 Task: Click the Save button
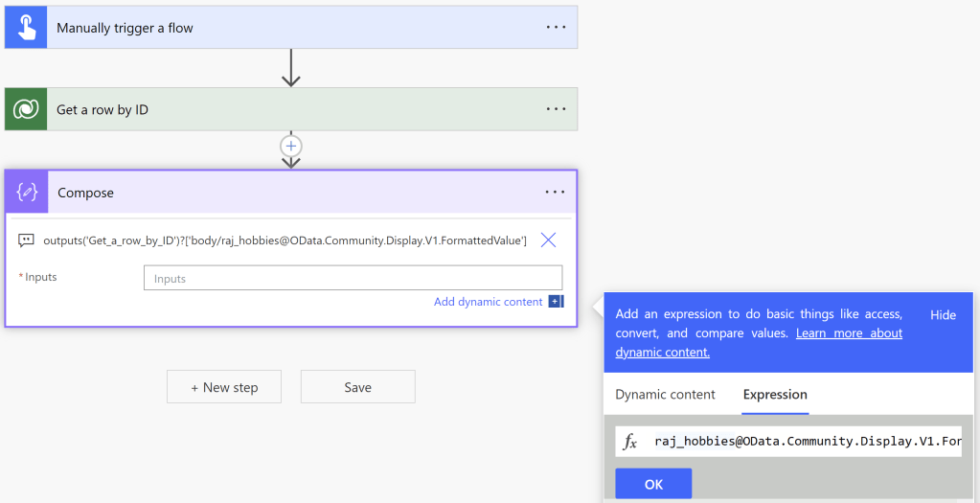click(x=357, y=387)
